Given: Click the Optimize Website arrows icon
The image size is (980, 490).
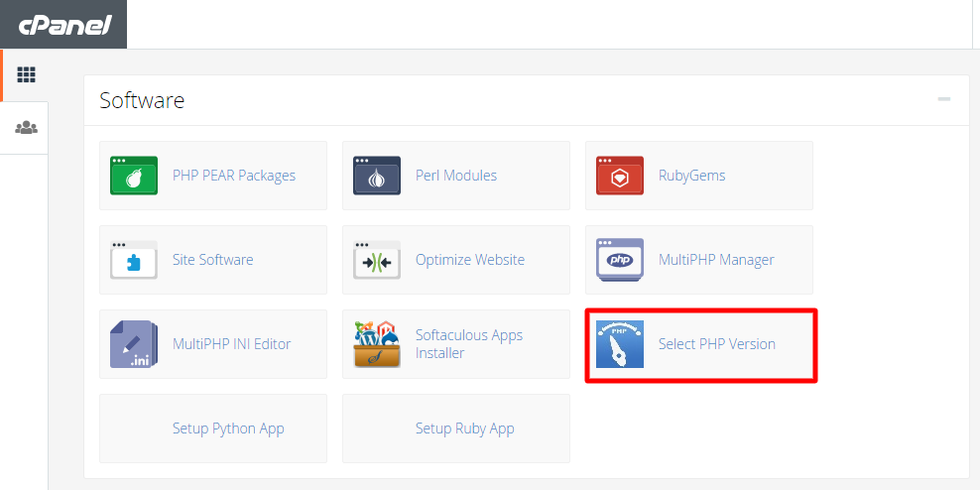Looking at the screenshot, I should coord(377,260).
